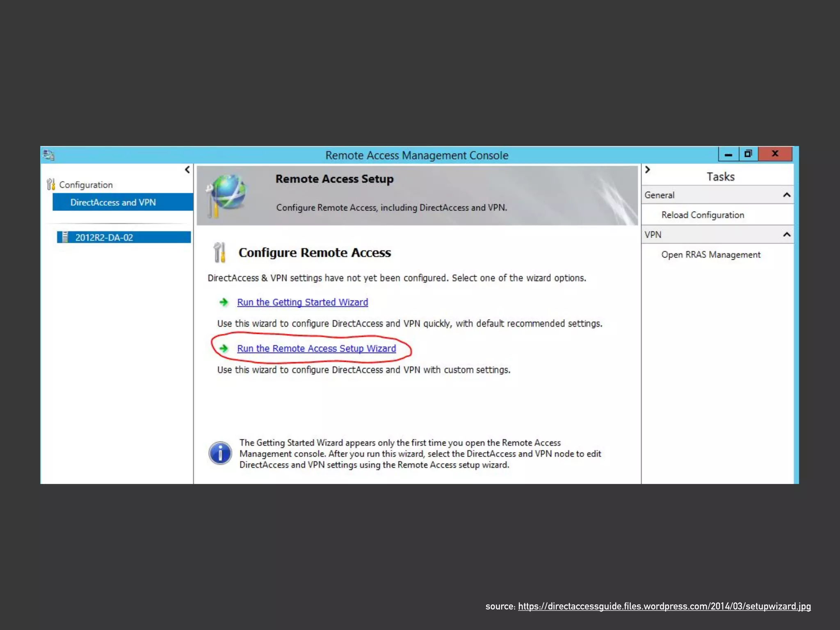The height and width of the screenshot is (630, 840).
Task: Click the console app icon in title bar
Action: pyautogui.click(x=49, y=155)
